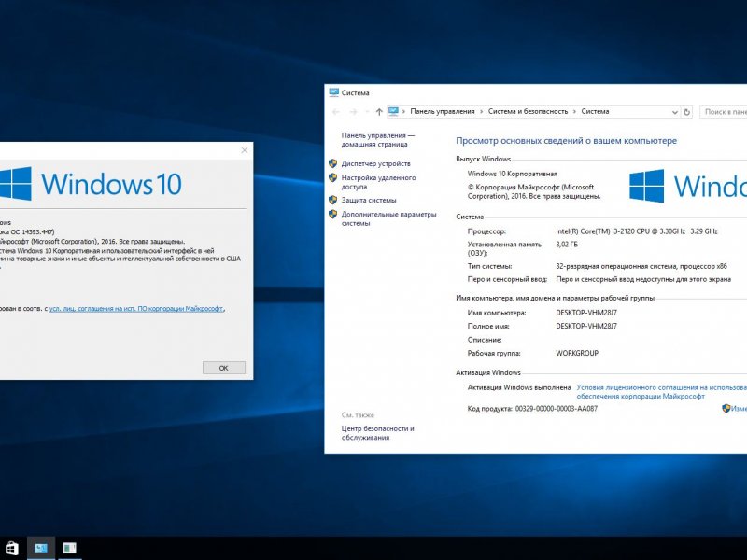Open Microsoft license agreement link in about dialog
Screen dimensions: 747x560
coord(136,309)
